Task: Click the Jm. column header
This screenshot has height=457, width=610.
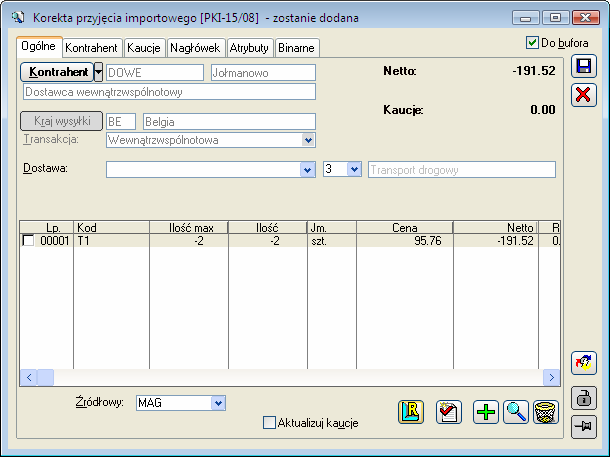Action: (332, 228)
